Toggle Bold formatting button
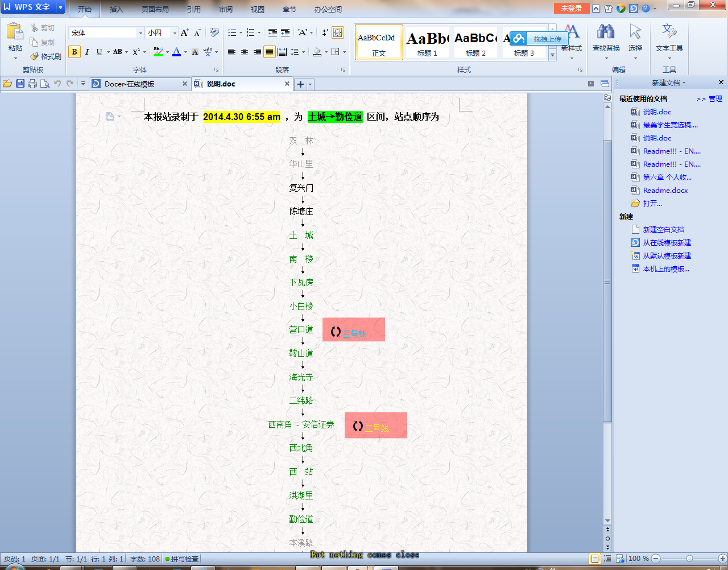 click(75, 52)
